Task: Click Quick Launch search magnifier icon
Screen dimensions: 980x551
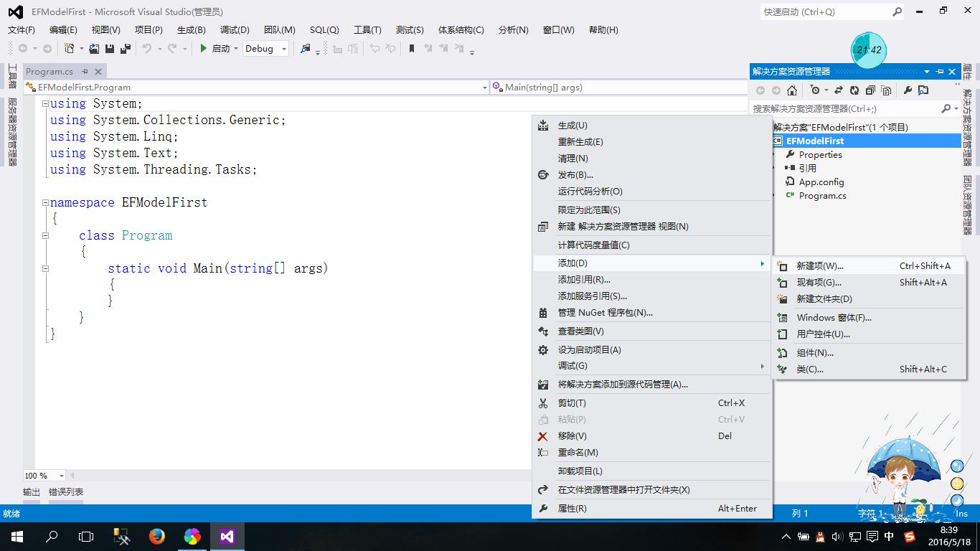Action: point(897,12)
